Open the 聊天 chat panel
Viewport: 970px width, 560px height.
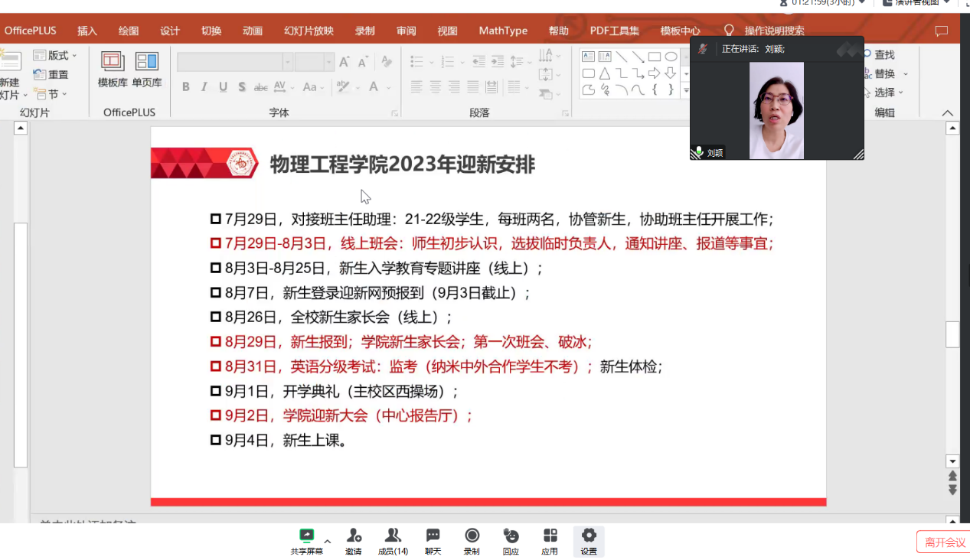433,541
